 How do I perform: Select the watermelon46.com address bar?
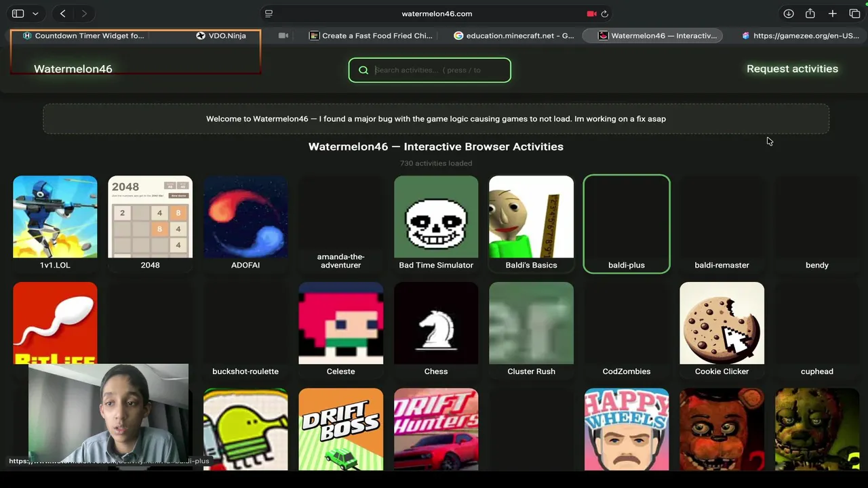(437, 14)
